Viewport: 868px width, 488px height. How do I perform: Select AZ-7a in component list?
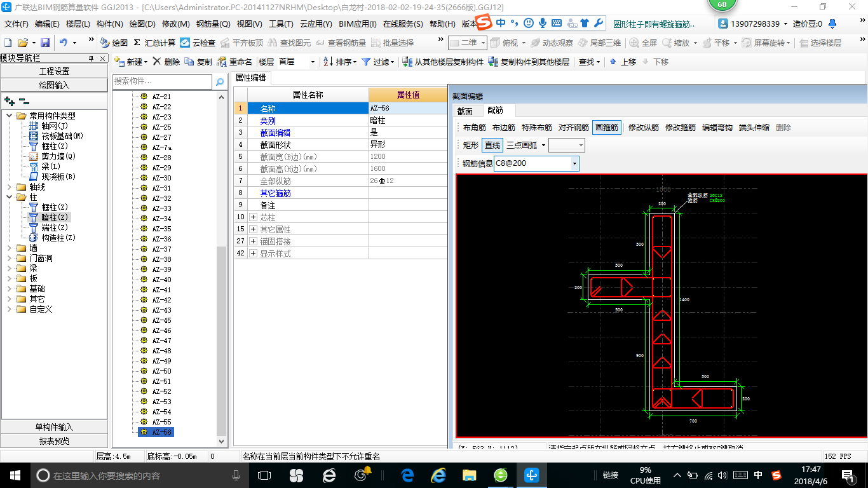click(x=161, y=147)
